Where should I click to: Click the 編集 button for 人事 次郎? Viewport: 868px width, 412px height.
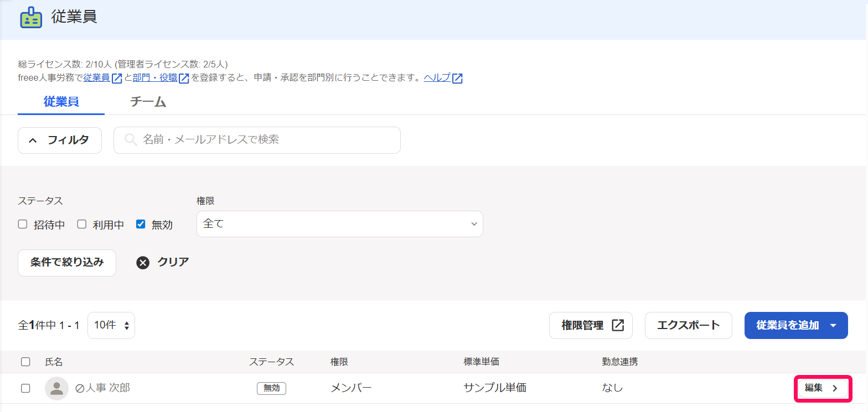click(823, 388)
